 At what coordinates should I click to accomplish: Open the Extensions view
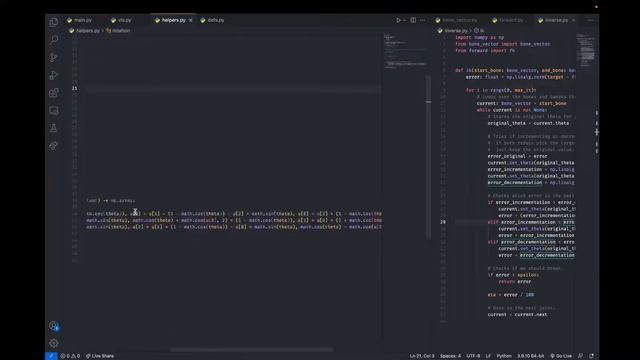tap(53, 93)
